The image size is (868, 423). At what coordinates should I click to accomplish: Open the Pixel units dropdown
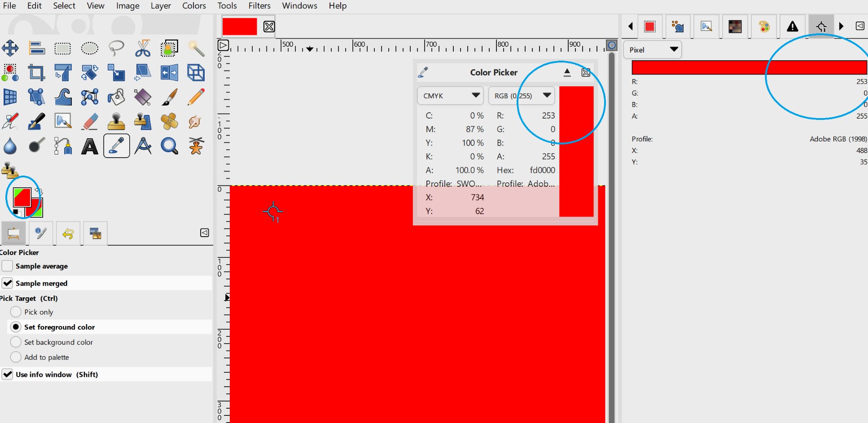[x=652, y=49]
